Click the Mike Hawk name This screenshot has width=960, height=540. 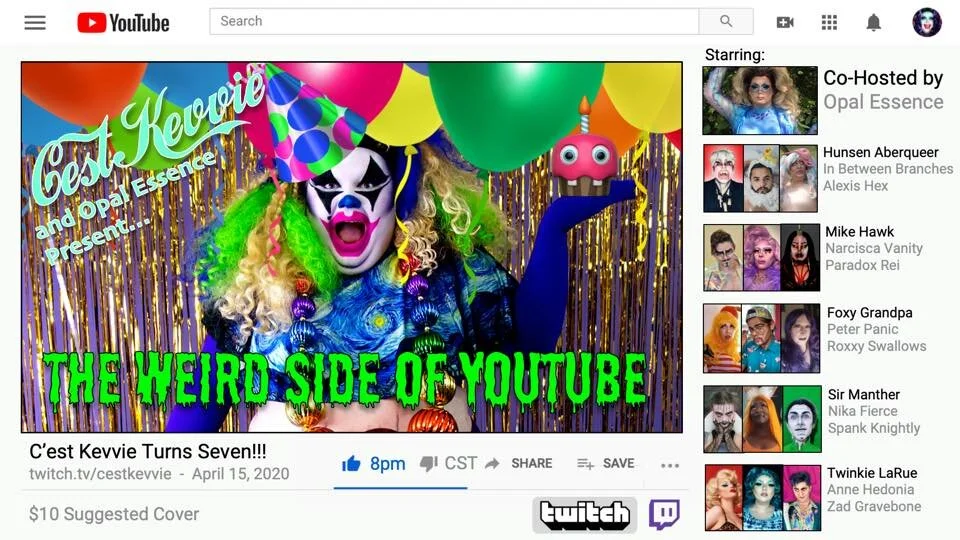[x=860, y=232]
